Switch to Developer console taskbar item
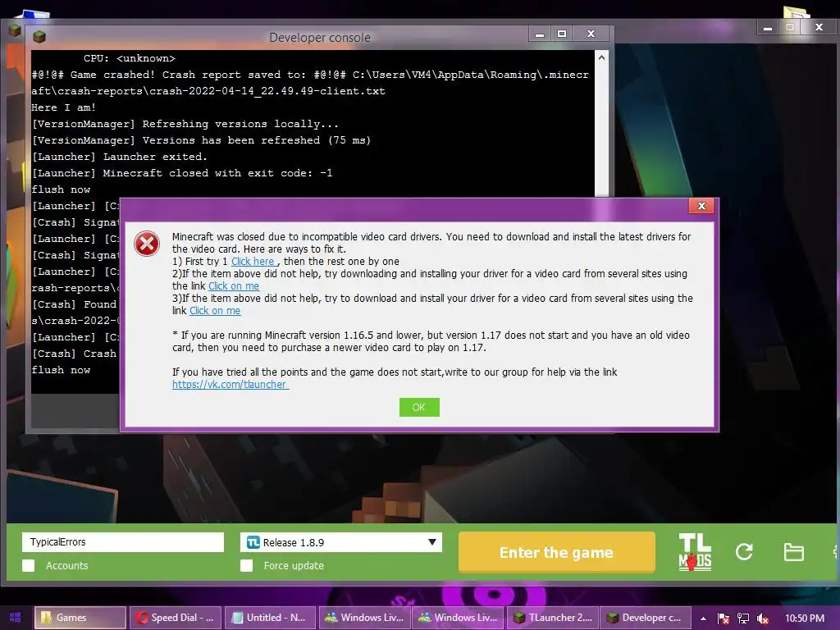This screenshot has height=630, width=840. [646, 618]
